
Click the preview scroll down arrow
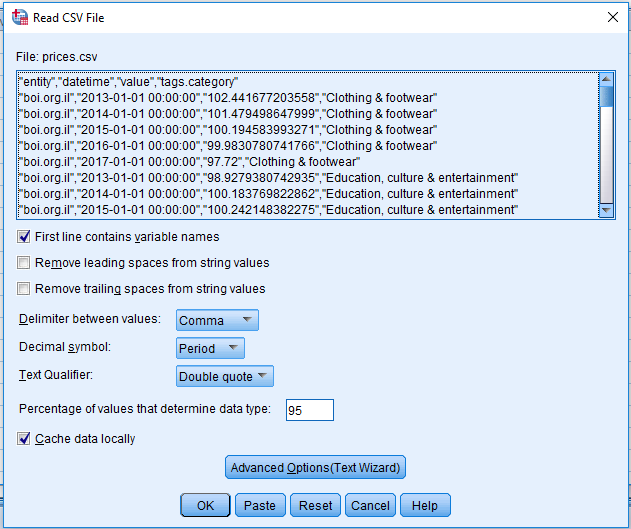coord(606,210)
